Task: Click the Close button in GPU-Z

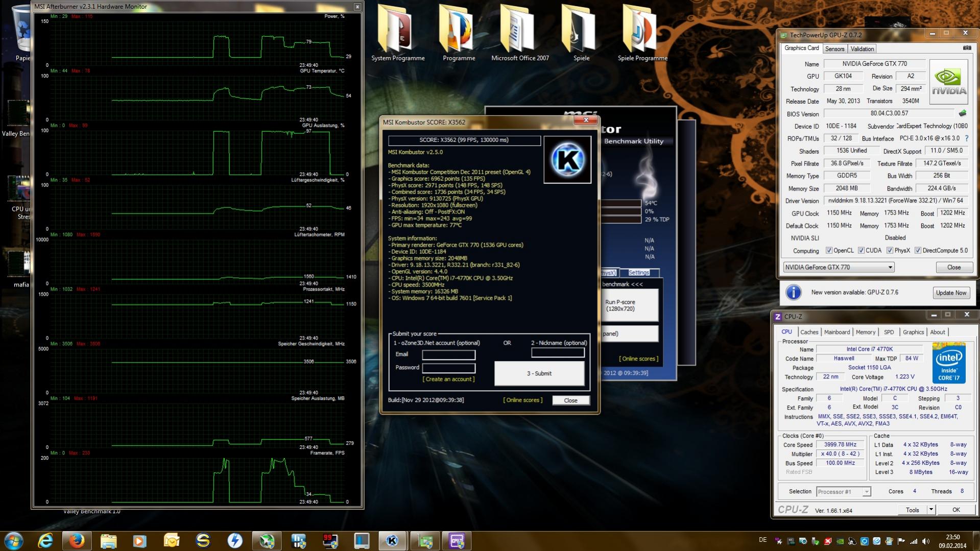Action: pyautogui.click(x=953, y=267)
